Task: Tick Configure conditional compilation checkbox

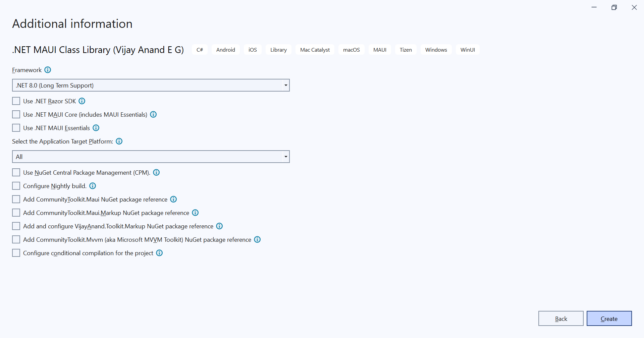Action: (16, 253)
